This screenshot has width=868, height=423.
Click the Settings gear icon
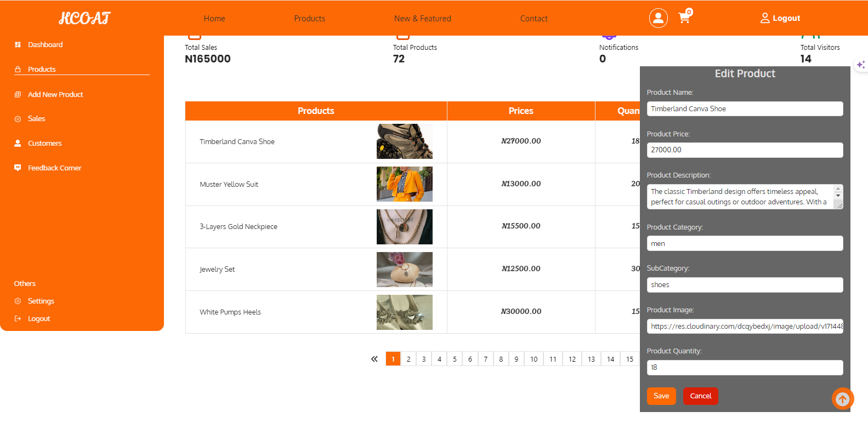point(18,301)
